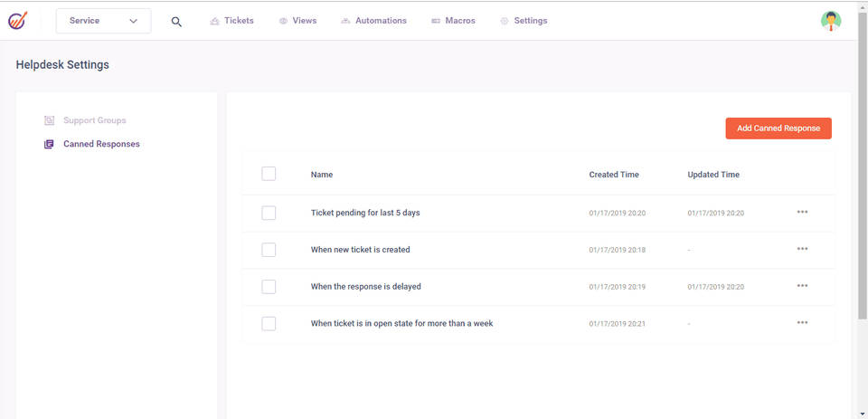Click the Add Canned Response button
The width and height of the screenshot is (868, 419).
(x=778, y=129)
